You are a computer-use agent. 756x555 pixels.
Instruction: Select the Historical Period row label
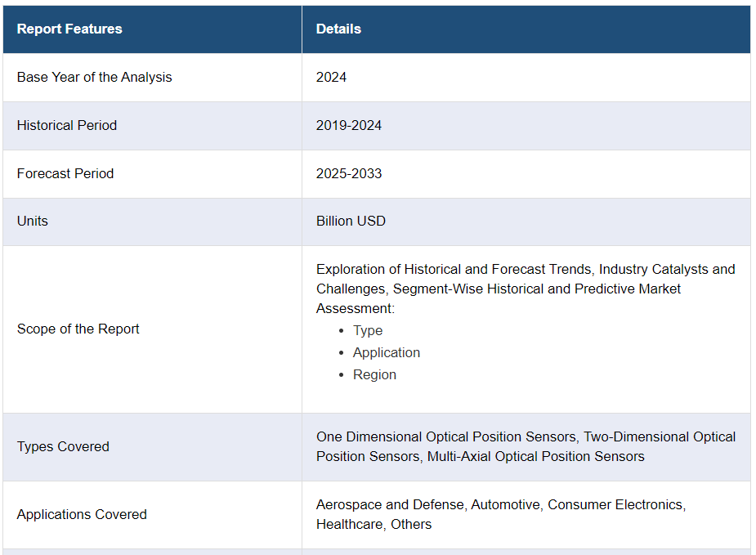pos(67,125)
